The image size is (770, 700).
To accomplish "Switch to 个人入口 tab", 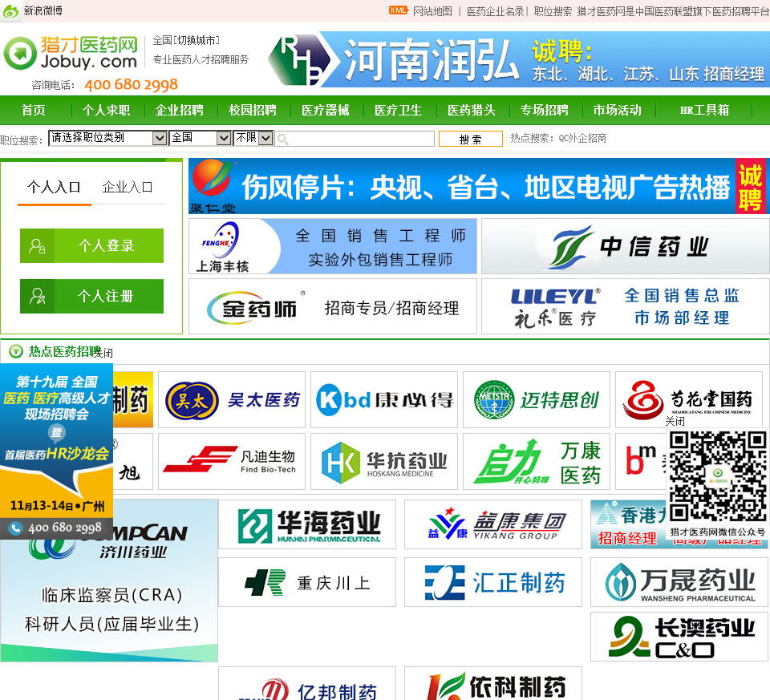I will [54, 187].
